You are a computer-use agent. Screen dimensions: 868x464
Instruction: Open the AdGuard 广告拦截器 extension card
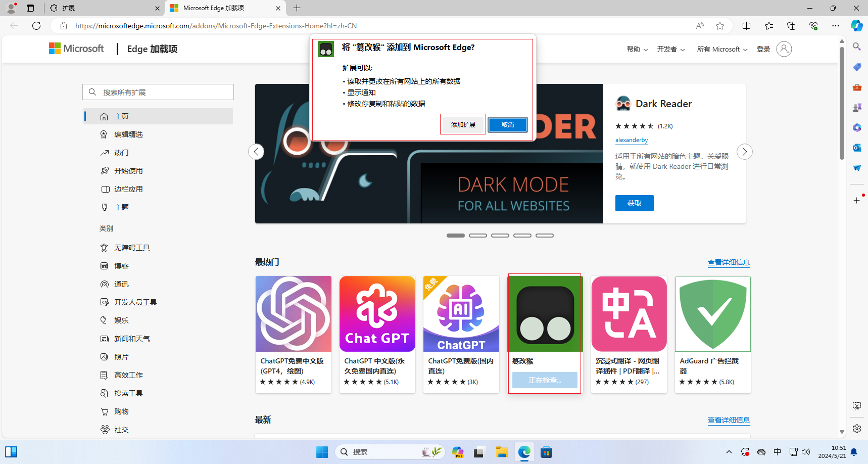[712, 334]
